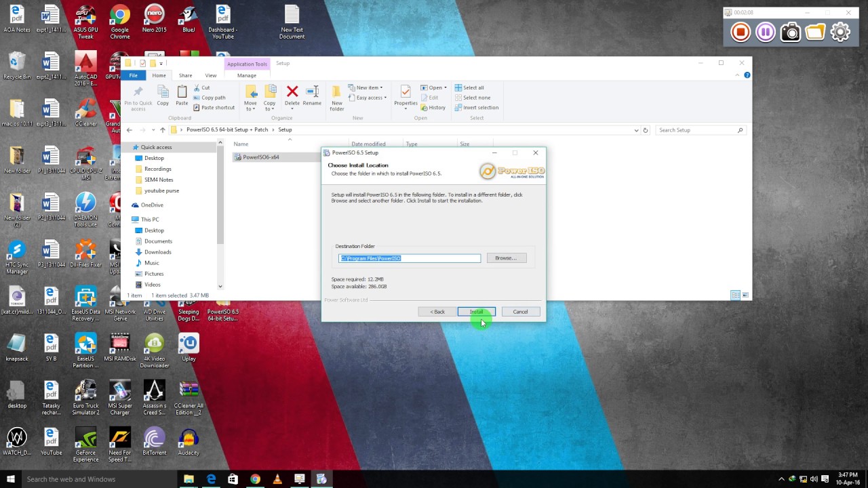Click Select none in ribbon
Screen dimensions: 868x488
[x=473, y=98]
